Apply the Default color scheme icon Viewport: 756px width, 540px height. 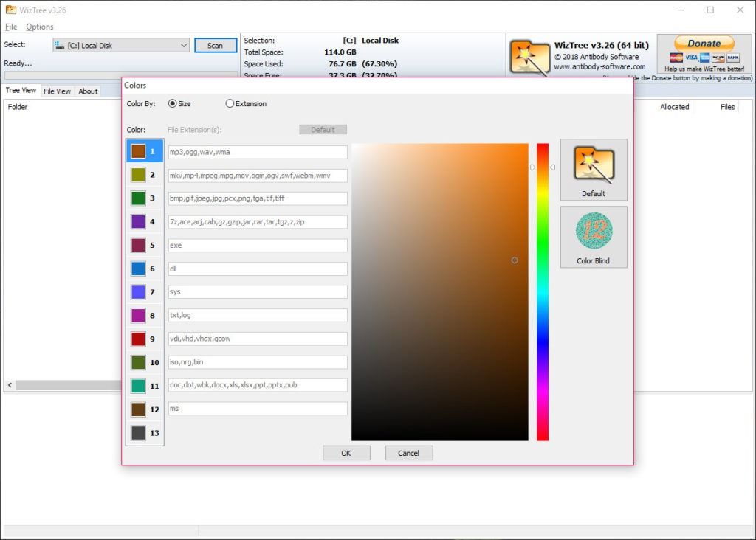[594, 170]
